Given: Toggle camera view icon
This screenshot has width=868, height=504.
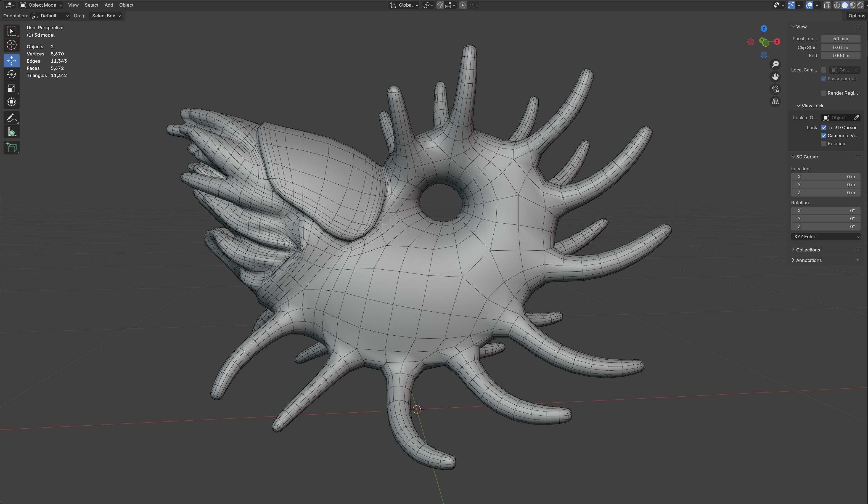Looking at the screenshot, I should tap(775, 89).
